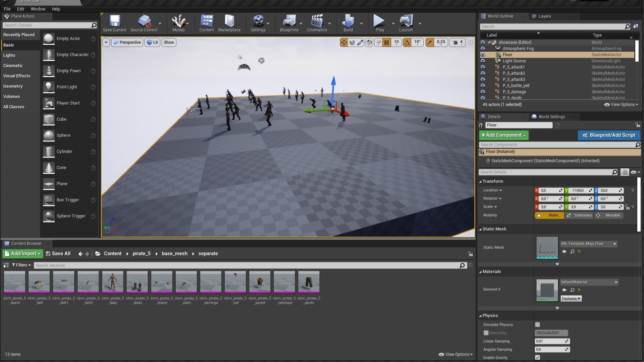
Task: Open the Window menu
Action: [38, 9]
